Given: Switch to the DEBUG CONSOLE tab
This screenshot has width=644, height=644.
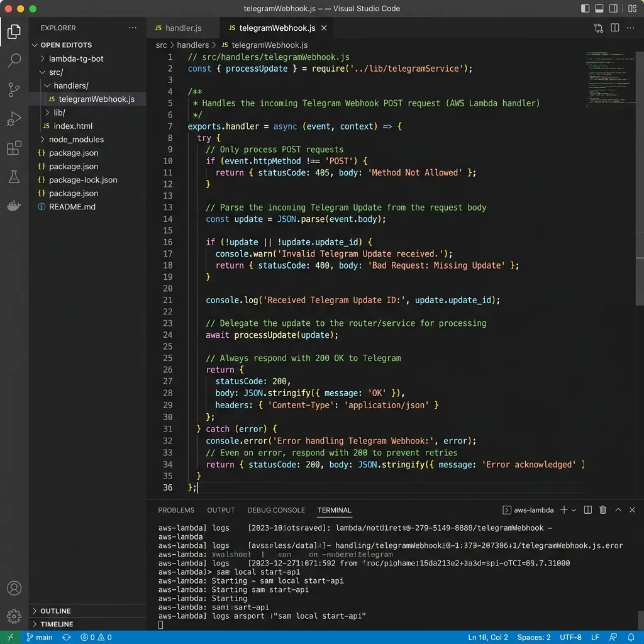Looking at the screenshot, I should 276,510.
